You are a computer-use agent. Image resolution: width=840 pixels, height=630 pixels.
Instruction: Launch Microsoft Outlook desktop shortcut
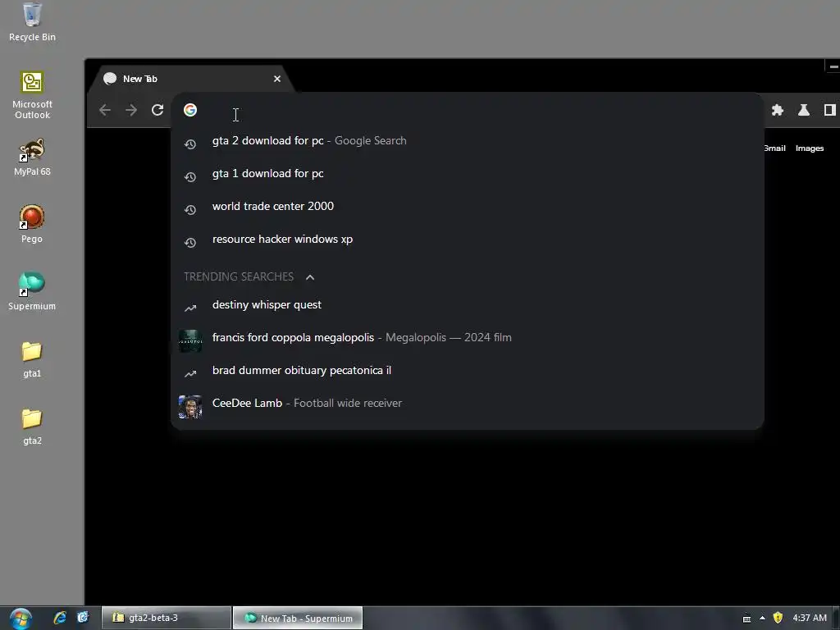click(x=32, y=95)
